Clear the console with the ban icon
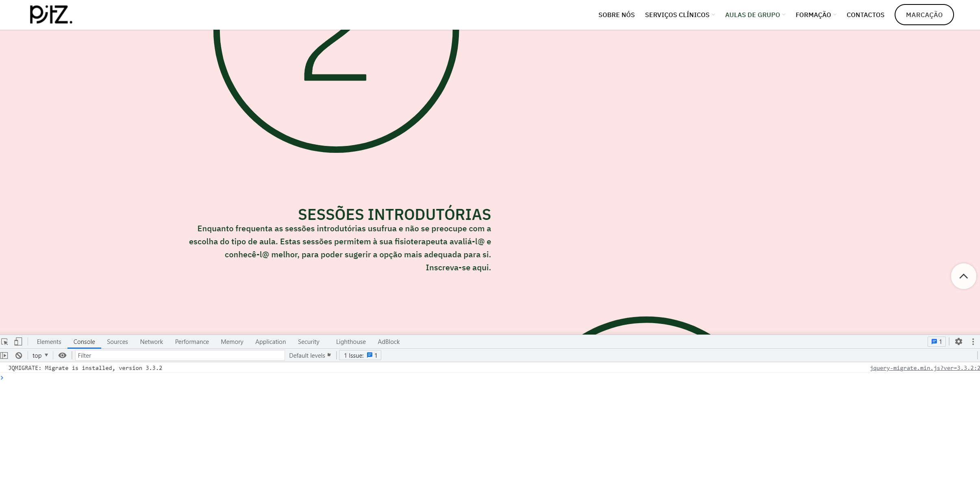This screenshot has width=980, height=489. coord(19,356)
